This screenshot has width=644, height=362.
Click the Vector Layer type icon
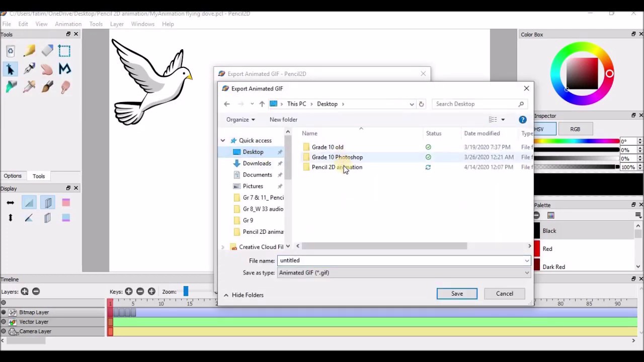tap(13, 322)
